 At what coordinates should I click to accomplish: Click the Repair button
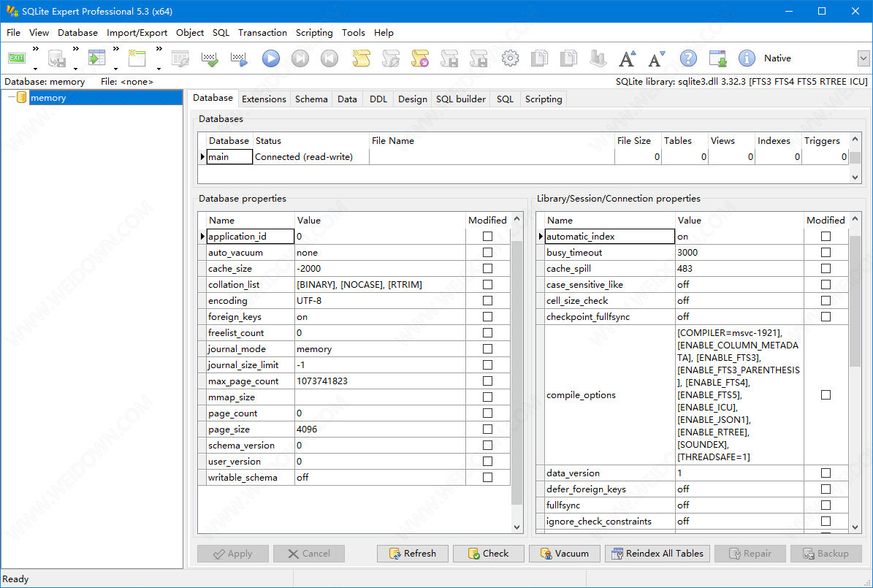coord(750,554)
